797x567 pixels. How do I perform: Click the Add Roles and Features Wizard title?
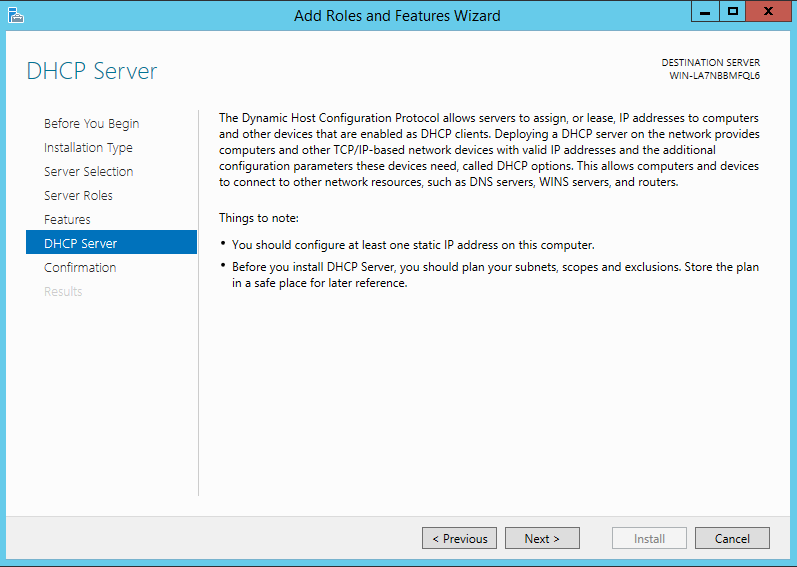pos(397,16)
